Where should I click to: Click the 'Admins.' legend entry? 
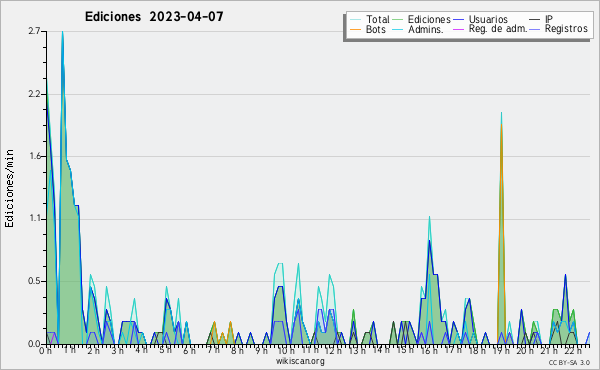coord(418,29)
